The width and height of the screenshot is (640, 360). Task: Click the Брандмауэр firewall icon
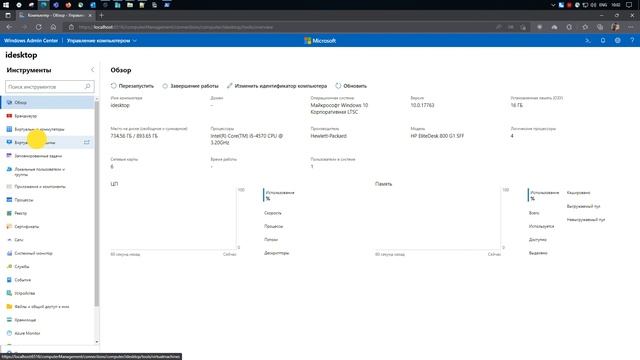tap(9, 116)
